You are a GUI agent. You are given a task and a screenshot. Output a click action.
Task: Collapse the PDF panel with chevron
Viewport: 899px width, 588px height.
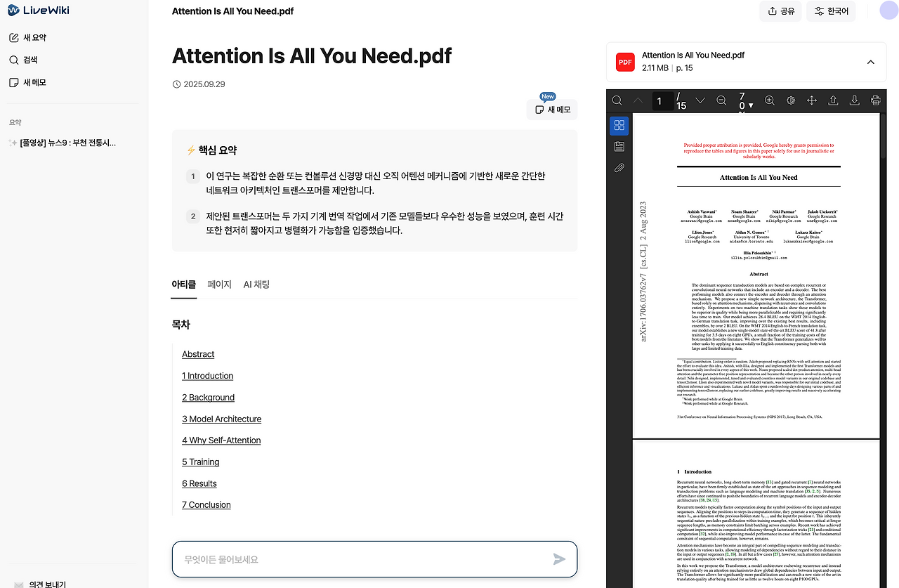(871, 62)
